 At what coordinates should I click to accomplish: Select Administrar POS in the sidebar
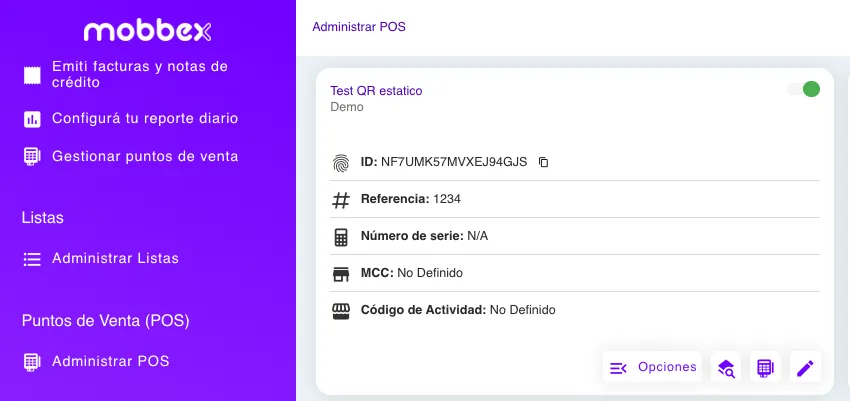pyautogui.click(x=111, y=361)
